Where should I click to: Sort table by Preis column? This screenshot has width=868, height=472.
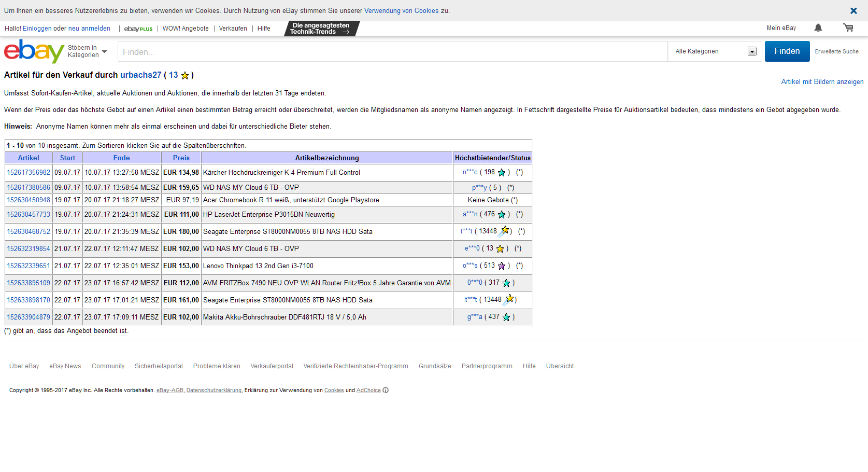coord(181,158)
